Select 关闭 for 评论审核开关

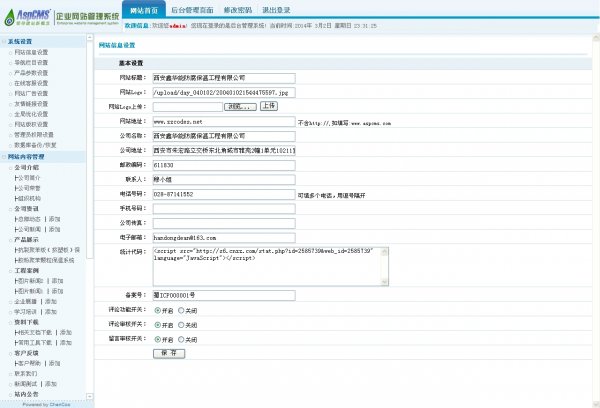pyautogui.click(x=181, y=325)
